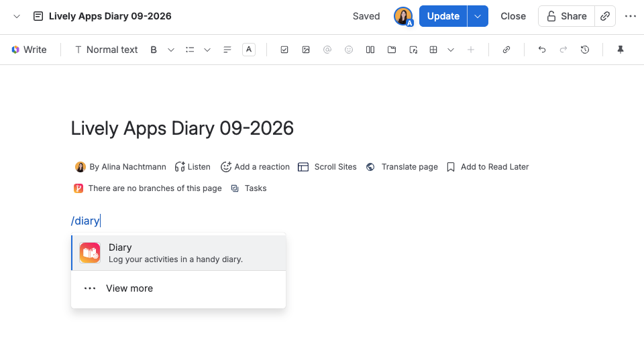Insert an image or file
The height and width of the screenshot is (358, 644).
pos(306,50)
